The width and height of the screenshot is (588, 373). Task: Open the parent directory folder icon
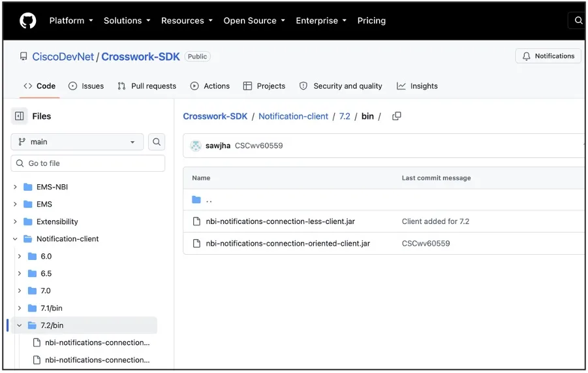[196, 200]
